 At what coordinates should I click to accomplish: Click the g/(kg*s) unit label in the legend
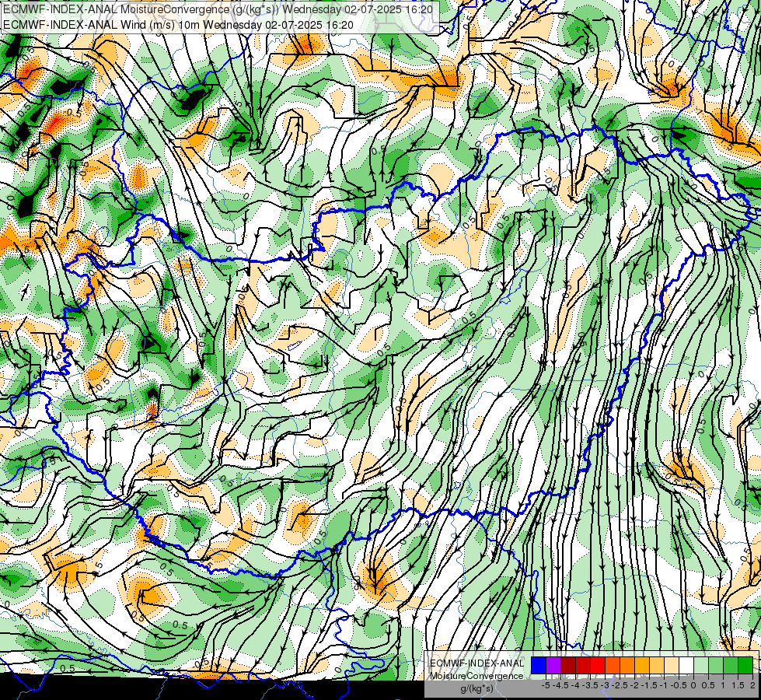pos(477,689)
